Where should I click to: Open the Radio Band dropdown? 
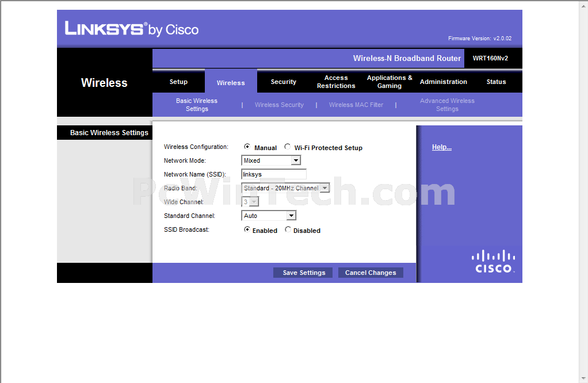(285, 188)
